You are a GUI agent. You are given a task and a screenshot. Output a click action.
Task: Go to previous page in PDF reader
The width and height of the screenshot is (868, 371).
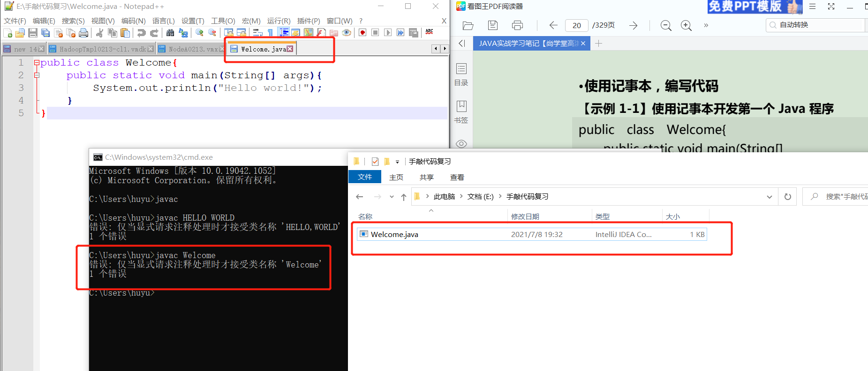coord(553,25)
